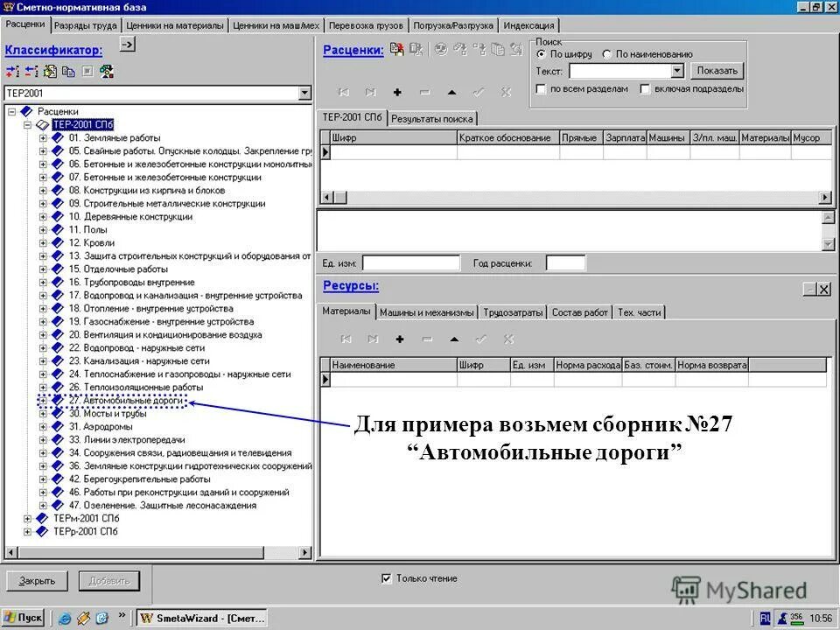Screen dimensions: 840x630
Task: Expand 01. Земляные работы node
Action: click(x=43, y=138)
